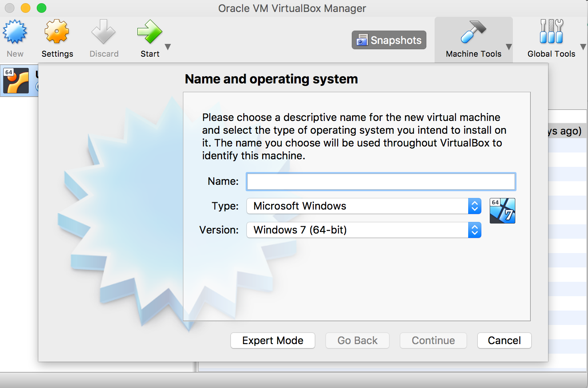Cancel the new VM wizard
This screenshot has width=588, height=388.
point(505,340)
